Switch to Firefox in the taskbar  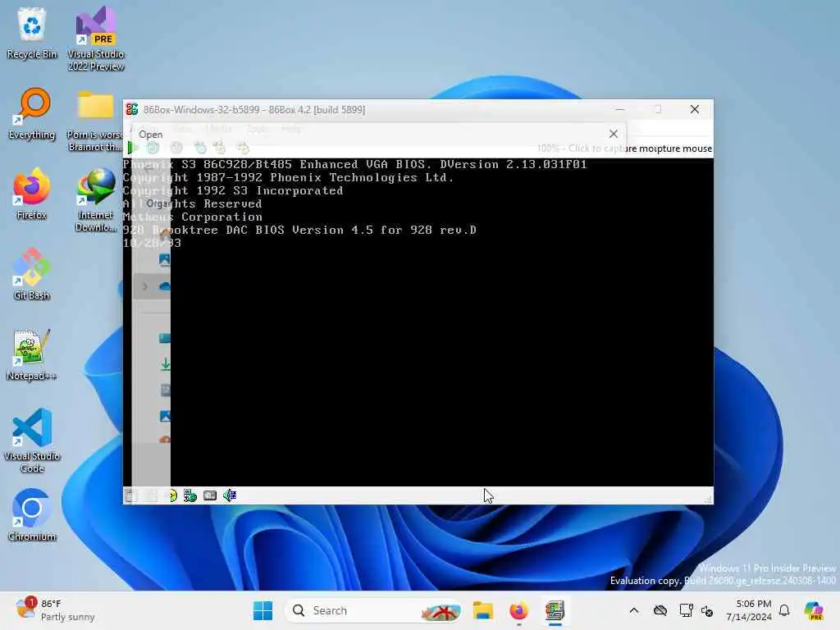[518, 610]
